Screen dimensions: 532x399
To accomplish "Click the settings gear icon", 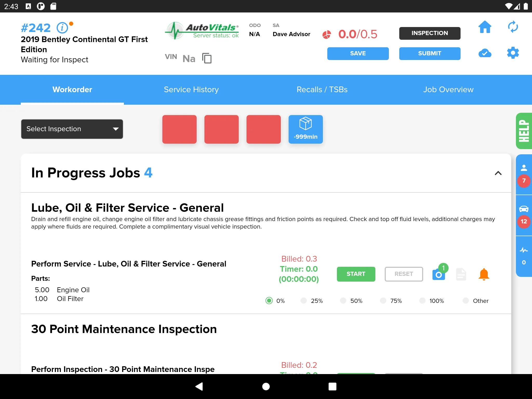I will 513,53.
